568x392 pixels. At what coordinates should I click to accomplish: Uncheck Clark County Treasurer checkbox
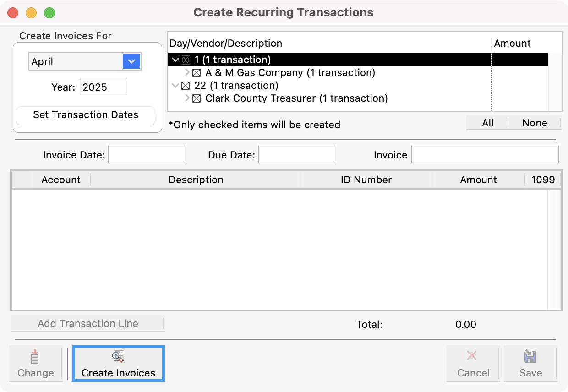(x=197, y=98)
